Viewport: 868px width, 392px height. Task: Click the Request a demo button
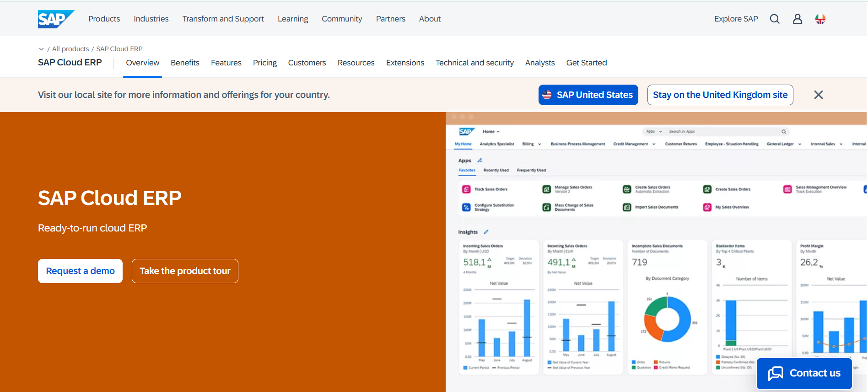click(x=80, y=271)
